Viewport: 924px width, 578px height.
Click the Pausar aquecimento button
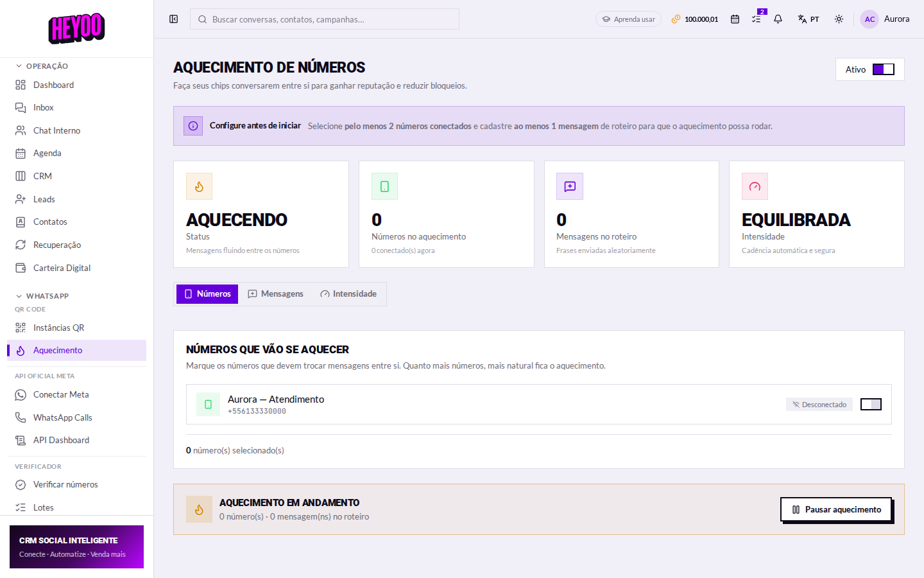coord(836,509)
